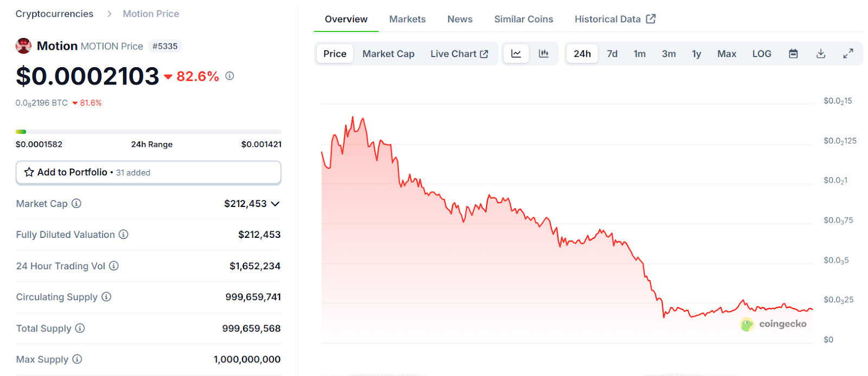
Task: Select the Max time range
Action: pyautogui.click(x=726, y=54)
